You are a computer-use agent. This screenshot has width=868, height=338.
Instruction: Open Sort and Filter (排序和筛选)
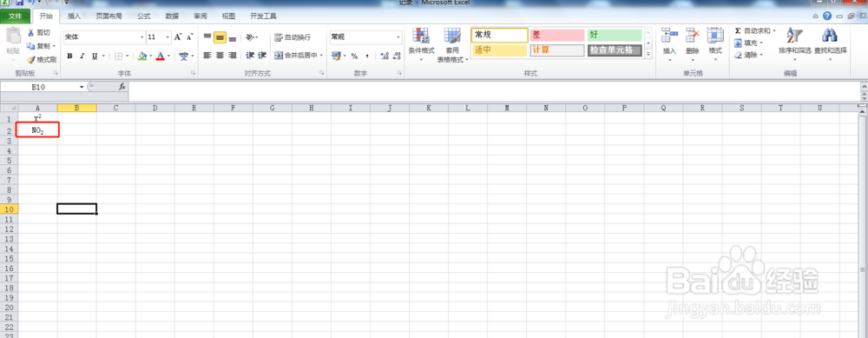pos(794,43)
